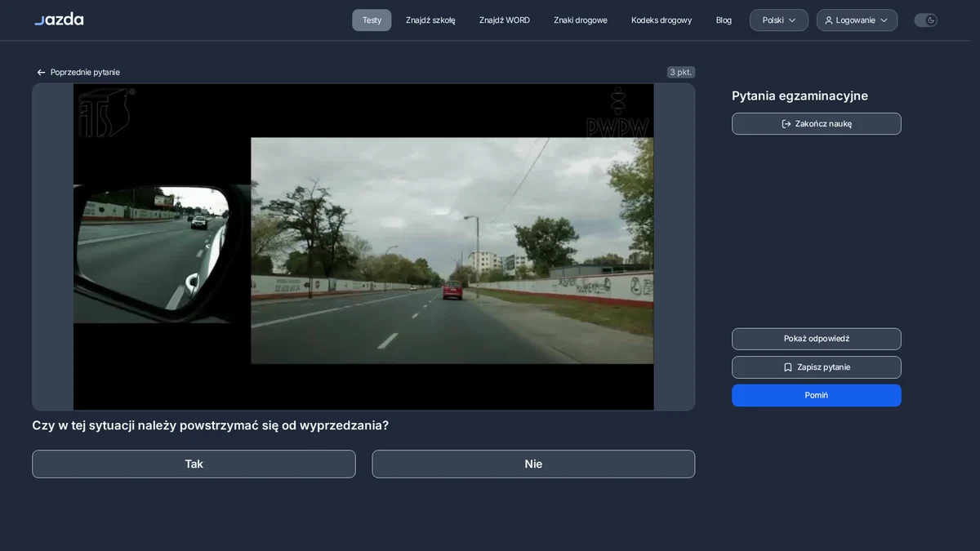
Task: Toggle the dark mode switch
Action: [x=926, y=20]
